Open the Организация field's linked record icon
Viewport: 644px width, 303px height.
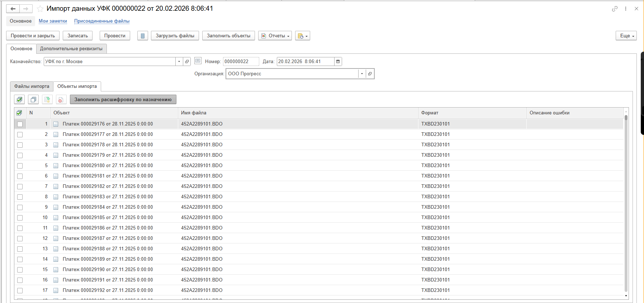370,74
